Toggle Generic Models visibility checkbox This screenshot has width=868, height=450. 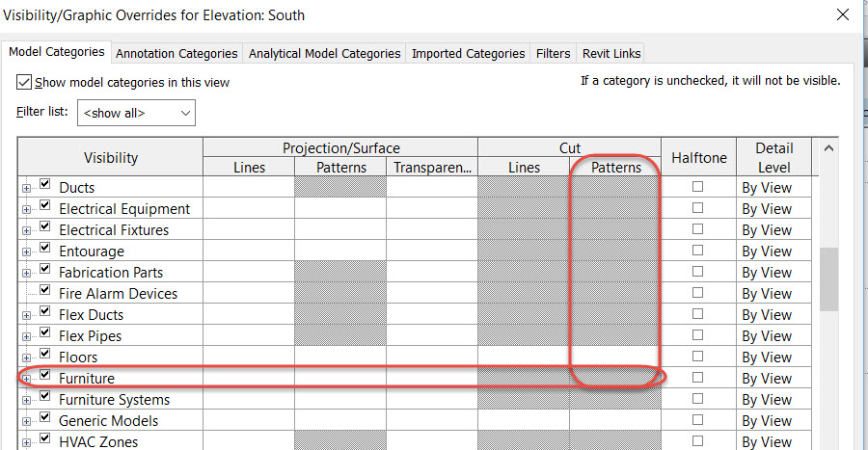44,417
